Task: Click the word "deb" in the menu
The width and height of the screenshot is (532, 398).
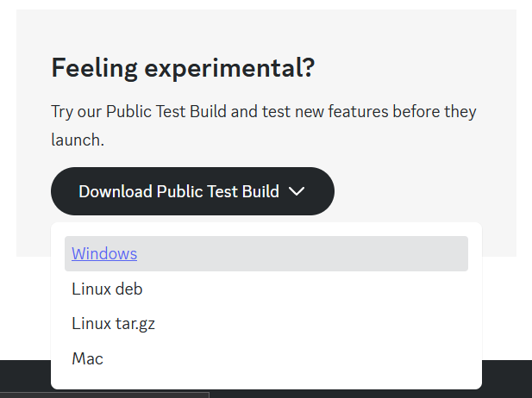Action: [128, 289]
